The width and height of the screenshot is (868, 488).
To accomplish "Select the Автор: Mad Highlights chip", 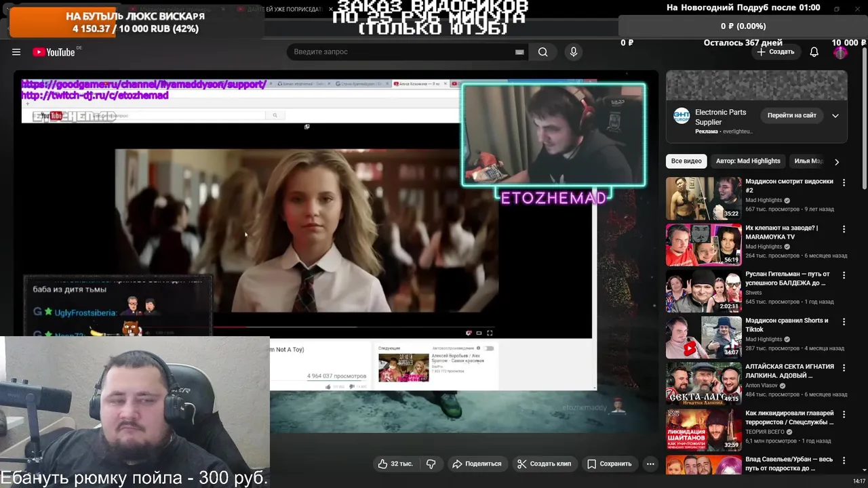I will pos(748,161).
